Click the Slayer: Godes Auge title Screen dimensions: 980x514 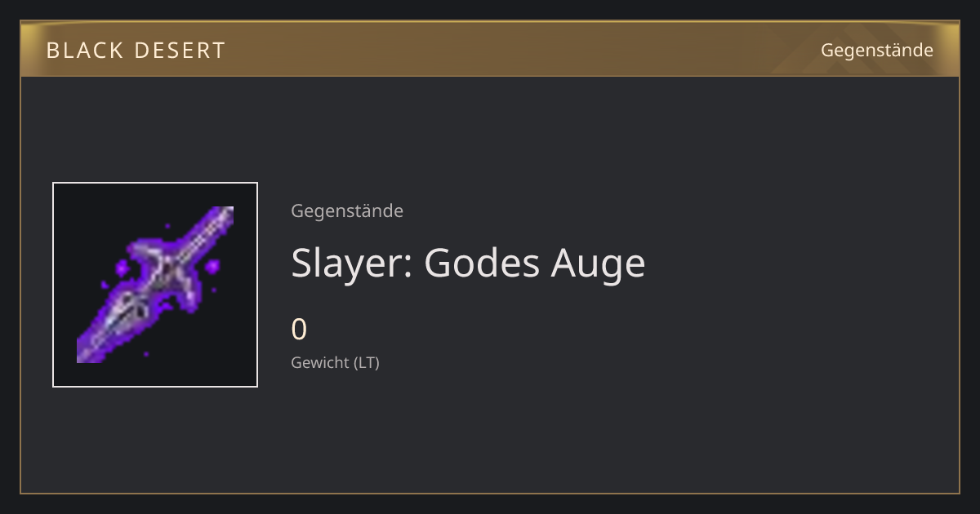coord(468,264)
